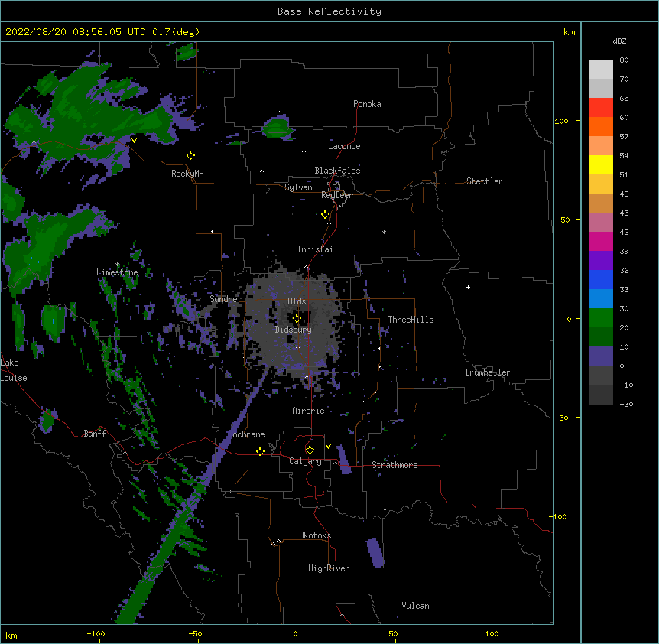Select the 39 dBZ magenta legend swatch

coord(601,241)
